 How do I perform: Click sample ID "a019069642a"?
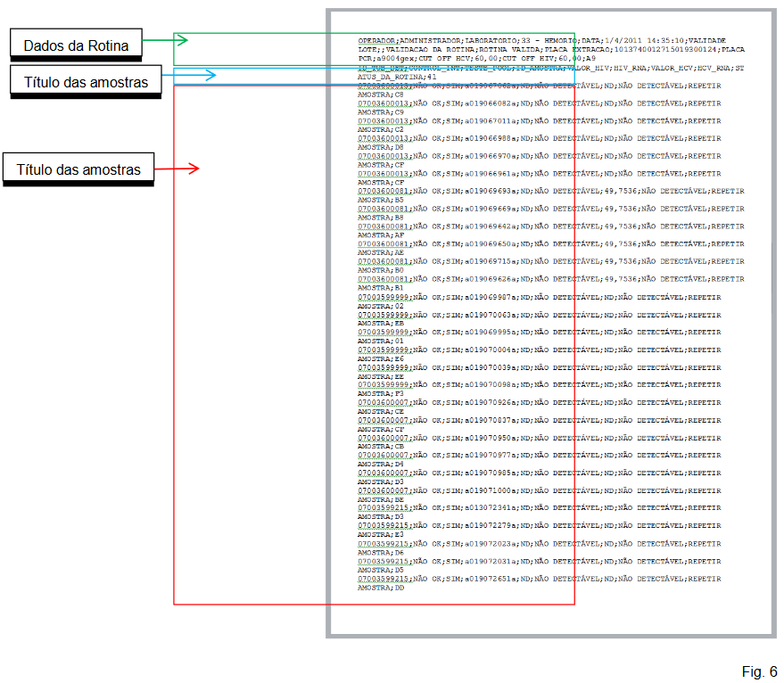point(491,226)
